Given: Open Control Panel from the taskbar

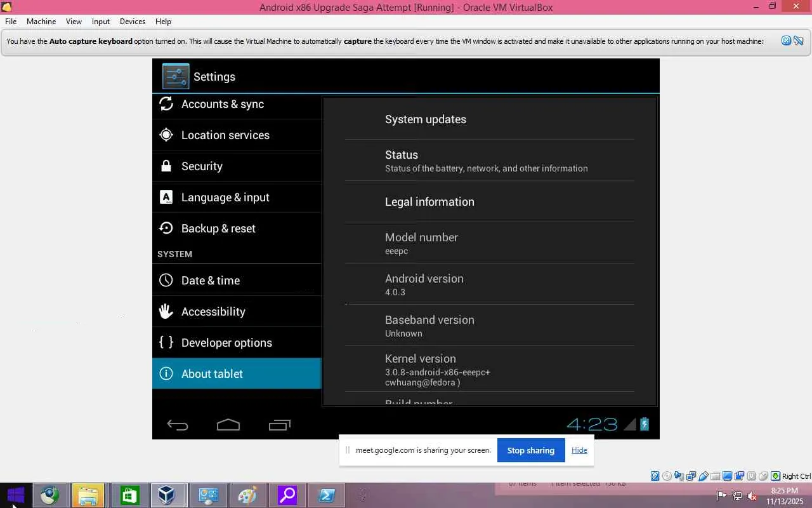Looking at the screenshot, I should 208,495.
